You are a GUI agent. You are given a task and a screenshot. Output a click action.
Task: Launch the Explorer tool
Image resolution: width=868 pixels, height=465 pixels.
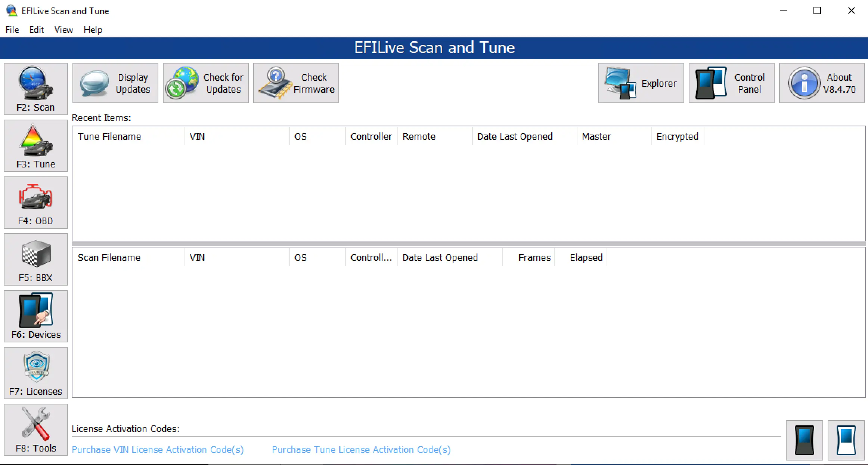tap(641, 83)
